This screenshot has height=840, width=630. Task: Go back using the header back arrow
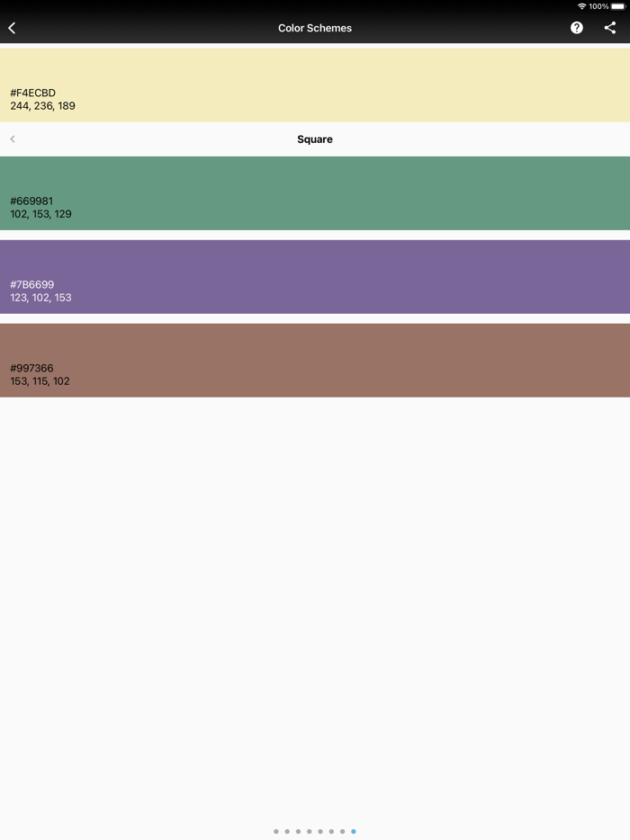(12, 28)
